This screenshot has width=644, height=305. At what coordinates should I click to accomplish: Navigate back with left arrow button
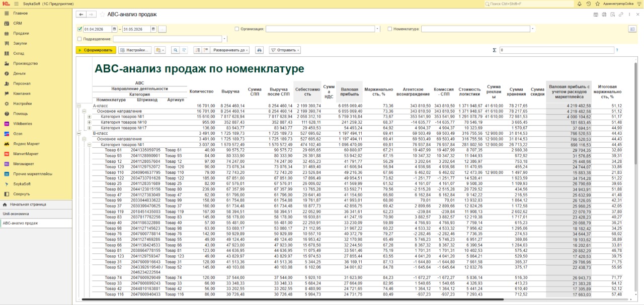(x=80, y=15)
